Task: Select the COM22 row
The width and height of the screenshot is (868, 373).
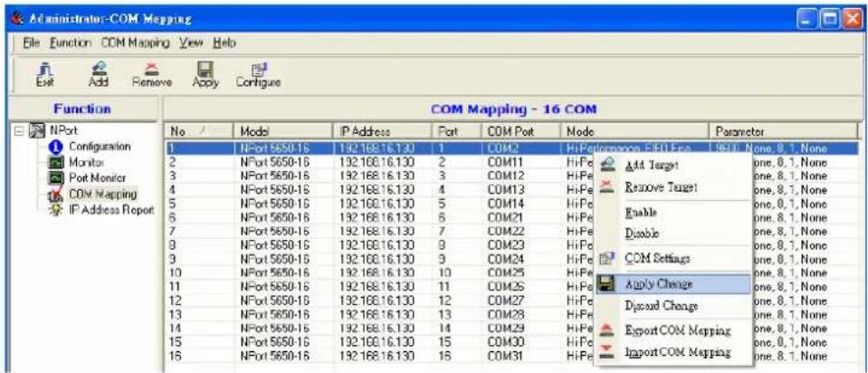Action: pyautogui.click(x=512, y=232)
